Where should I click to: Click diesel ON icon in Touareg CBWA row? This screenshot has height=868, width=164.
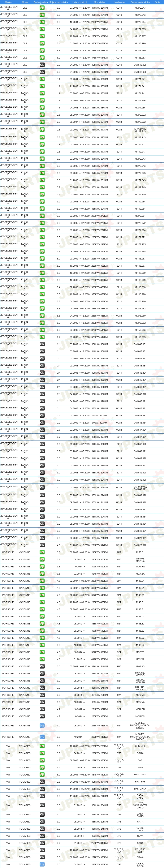42,857
